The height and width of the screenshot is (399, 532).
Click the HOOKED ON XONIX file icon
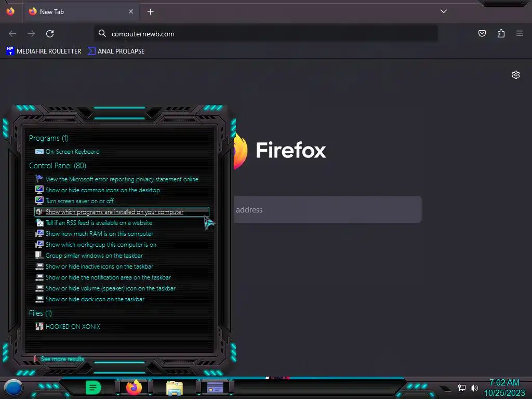click(x=39, y=326)
